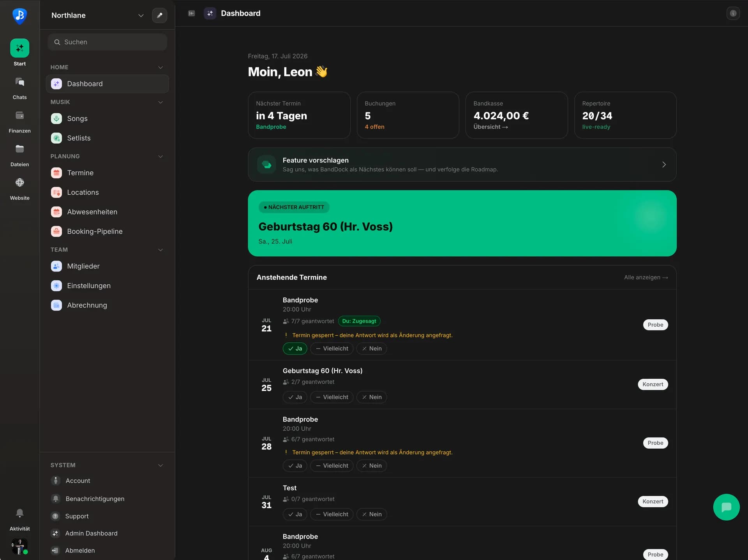
Task: Collapse the TEAM sidebar section
Action: point(160,250)
